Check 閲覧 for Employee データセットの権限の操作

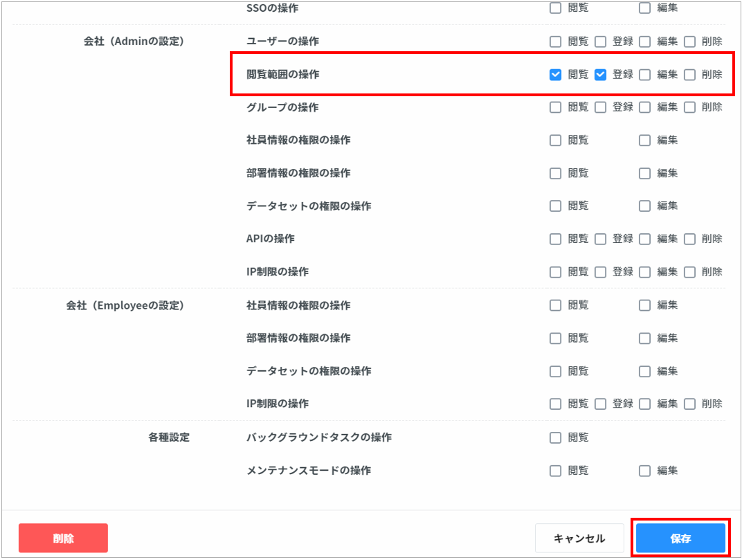point(555,372)
